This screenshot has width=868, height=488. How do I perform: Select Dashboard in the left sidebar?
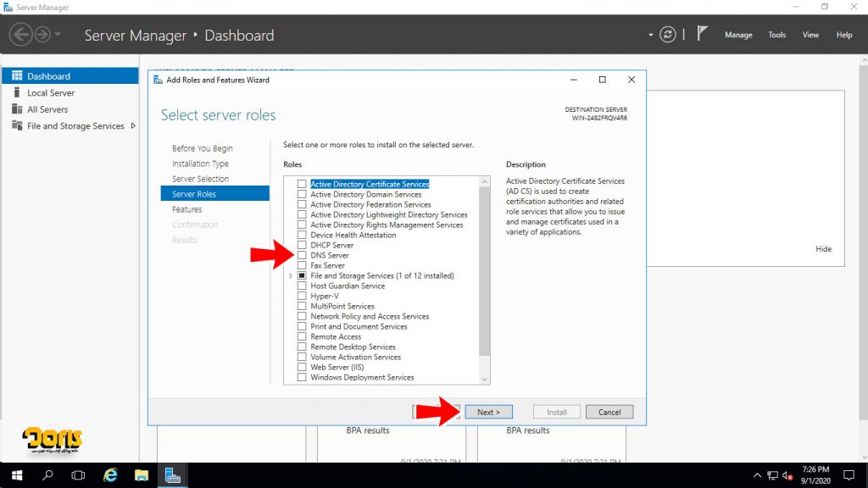pyautogui.click(x=70, y=75)
